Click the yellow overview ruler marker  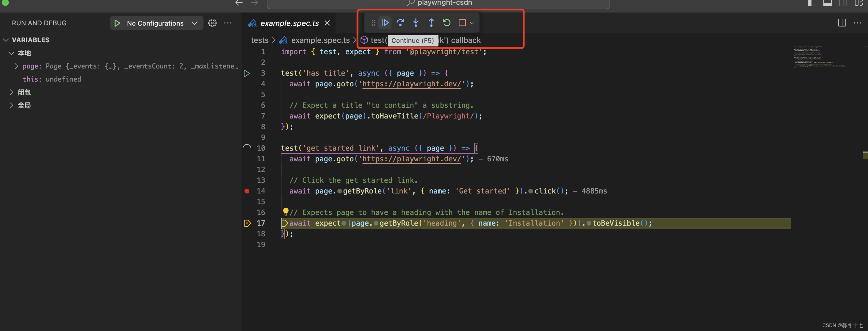(x=865, y=155)
